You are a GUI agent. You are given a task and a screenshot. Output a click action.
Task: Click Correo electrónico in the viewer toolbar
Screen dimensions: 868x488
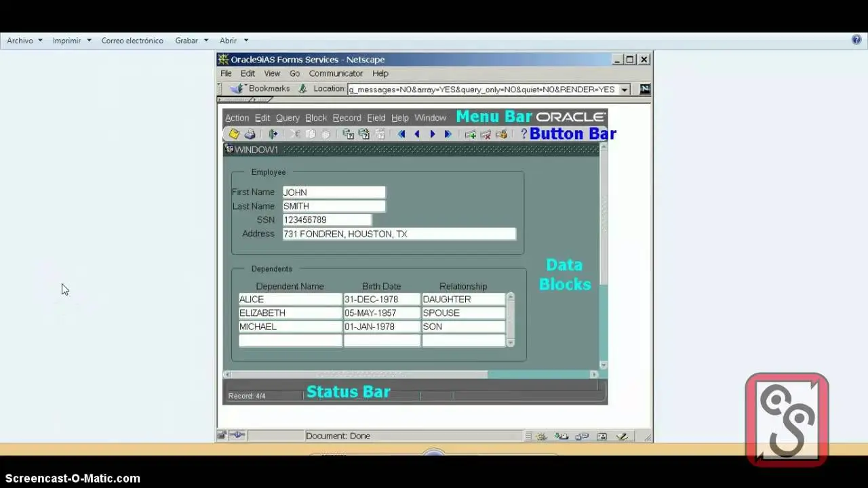(132, 41)
